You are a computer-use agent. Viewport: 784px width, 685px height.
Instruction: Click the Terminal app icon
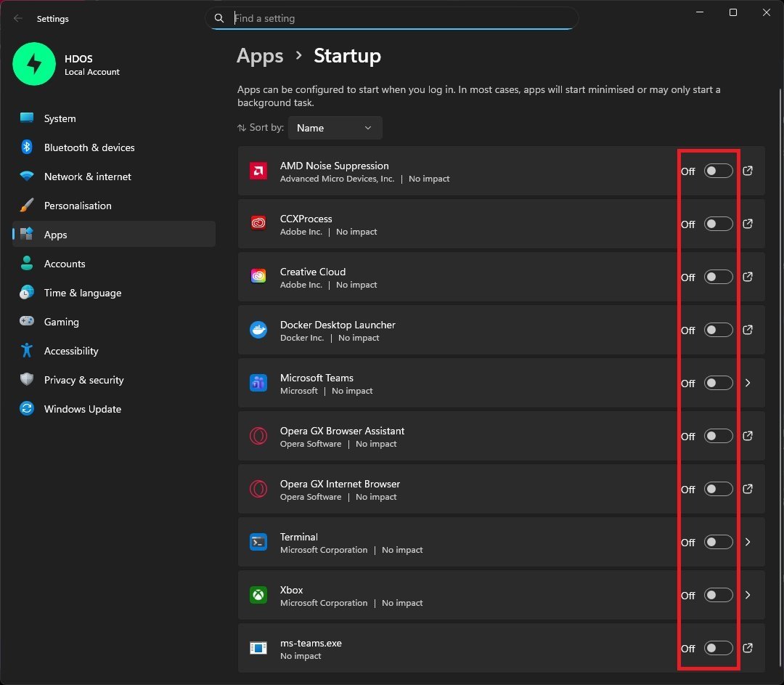[258, 543]
